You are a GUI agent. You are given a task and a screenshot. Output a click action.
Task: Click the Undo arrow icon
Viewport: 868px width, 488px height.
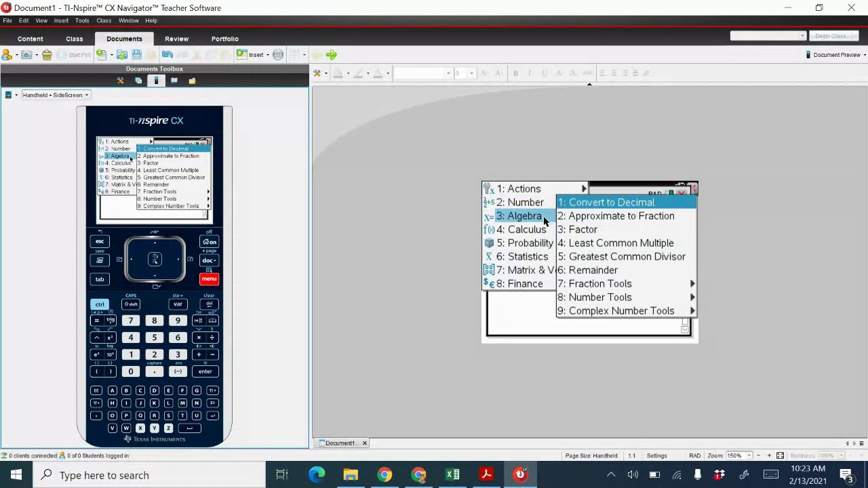click(167, 54)
